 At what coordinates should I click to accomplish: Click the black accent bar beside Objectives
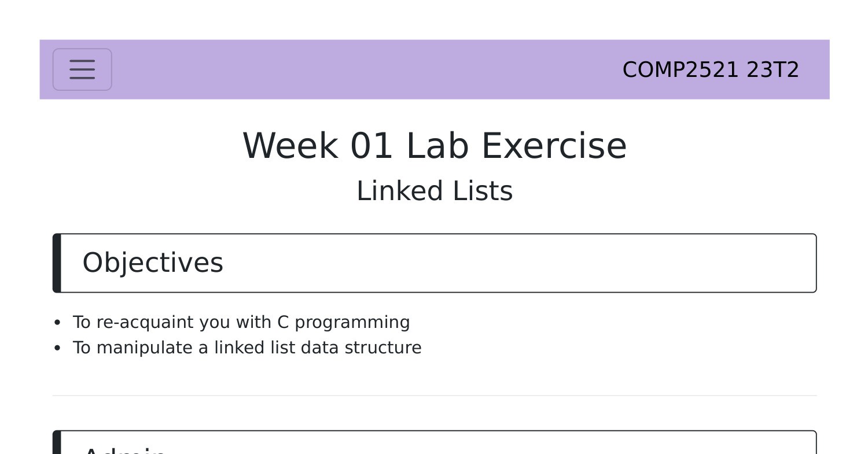click(x=56, y=263)
